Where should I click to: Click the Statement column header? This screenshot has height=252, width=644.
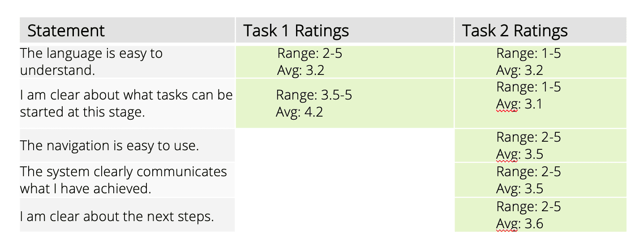[127, 30]
